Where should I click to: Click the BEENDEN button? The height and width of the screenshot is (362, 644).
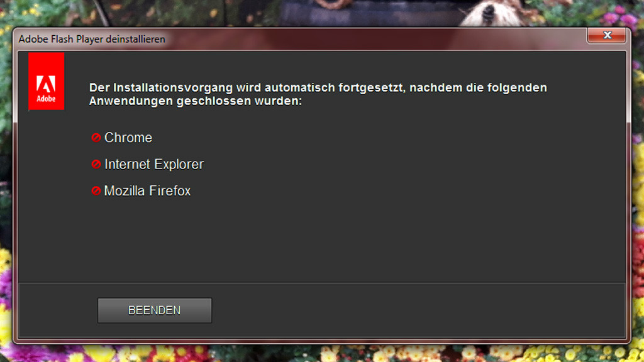click(155, 310)
